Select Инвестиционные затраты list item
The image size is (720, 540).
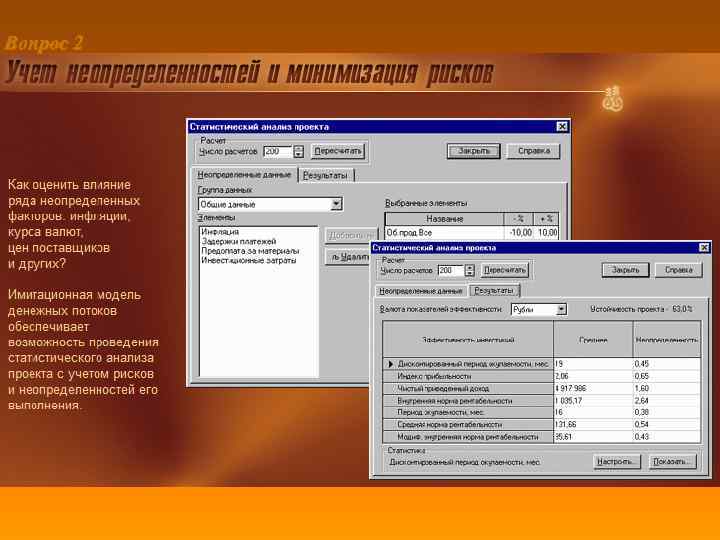(x=249, y=260)
